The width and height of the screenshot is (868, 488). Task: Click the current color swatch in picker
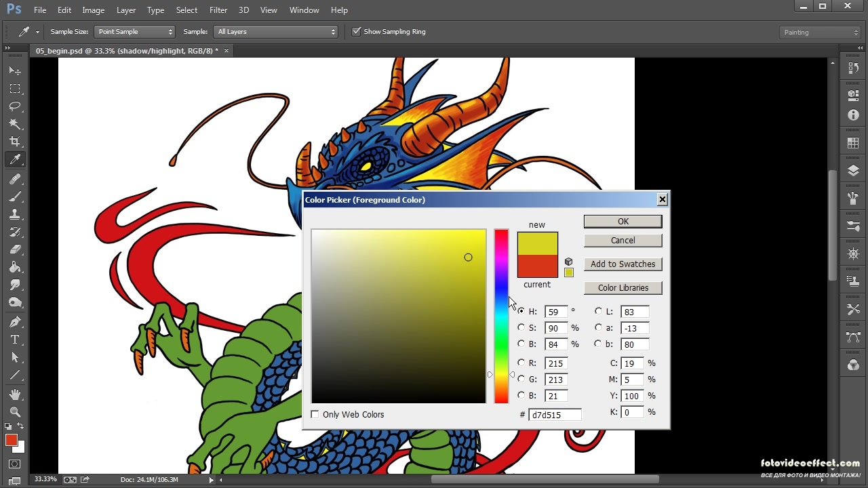coord(538,266)
